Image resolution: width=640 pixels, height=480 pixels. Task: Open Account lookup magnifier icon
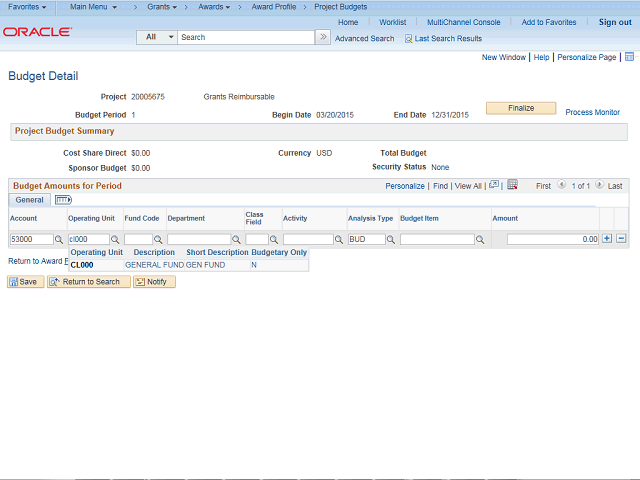(x=59, y=240)
